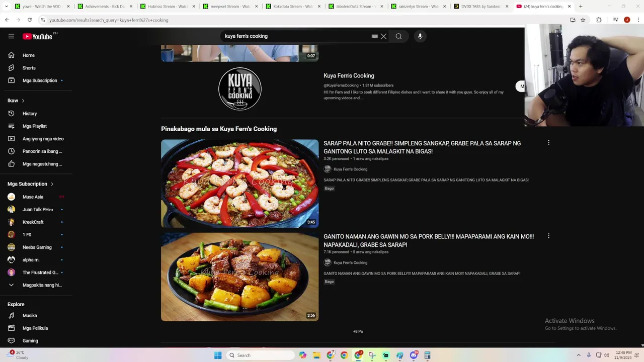The image size is (644, 362).
Task: Expand Mga Subscription section heading
Action: pos(30,184)
